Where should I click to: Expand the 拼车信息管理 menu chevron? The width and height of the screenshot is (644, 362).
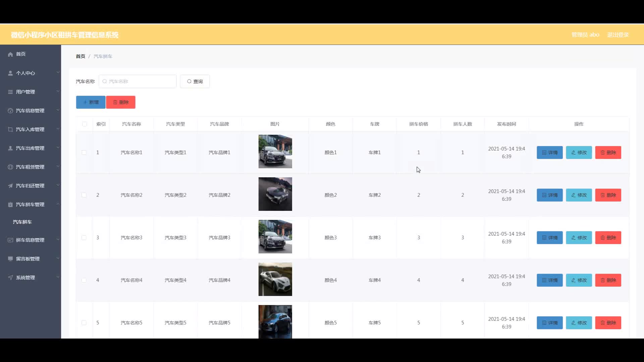click(58, 239)
